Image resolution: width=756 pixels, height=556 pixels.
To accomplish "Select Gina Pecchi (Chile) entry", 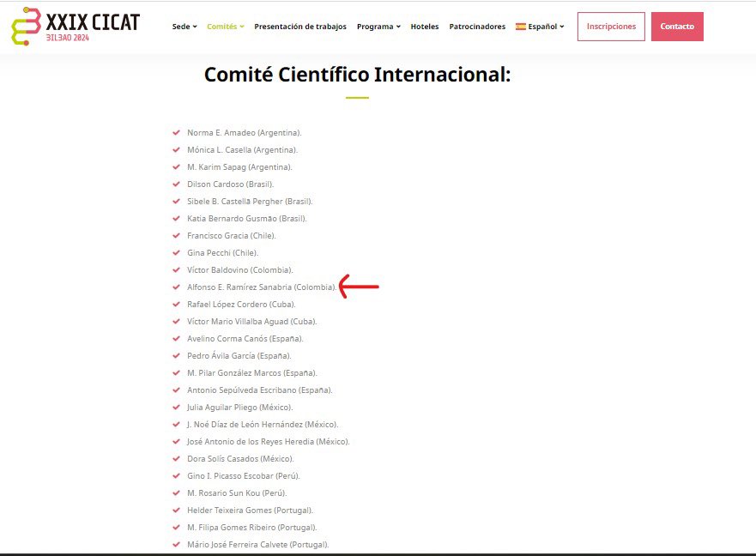I will 223,252.
